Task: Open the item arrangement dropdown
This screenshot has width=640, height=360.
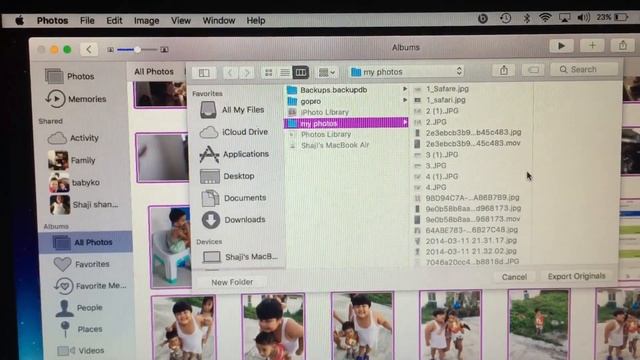Action: click(327, 73)
